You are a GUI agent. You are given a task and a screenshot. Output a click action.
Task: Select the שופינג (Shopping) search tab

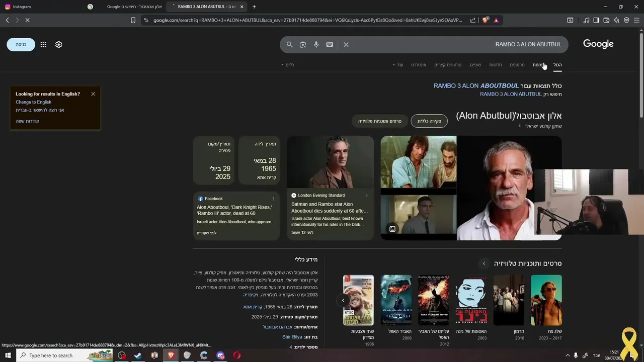click(x=475, y=65)
